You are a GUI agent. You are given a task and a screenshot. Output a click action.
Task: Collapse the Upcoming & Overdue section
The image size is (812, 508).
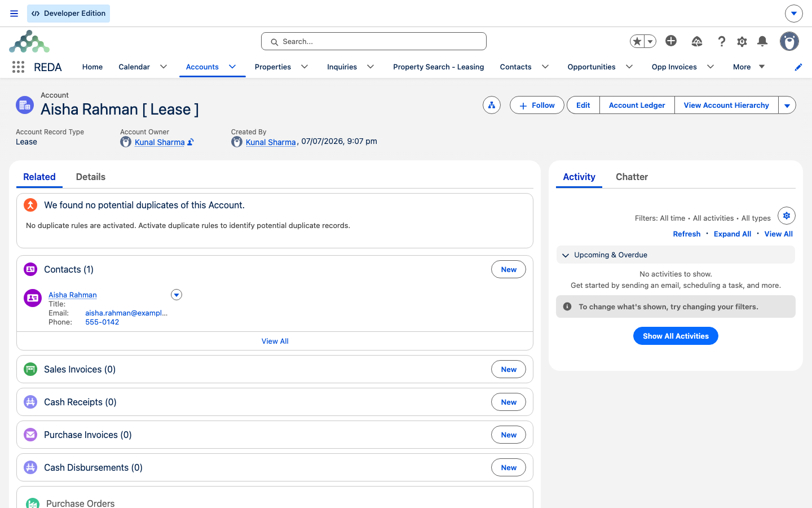[x=566, y=255]
